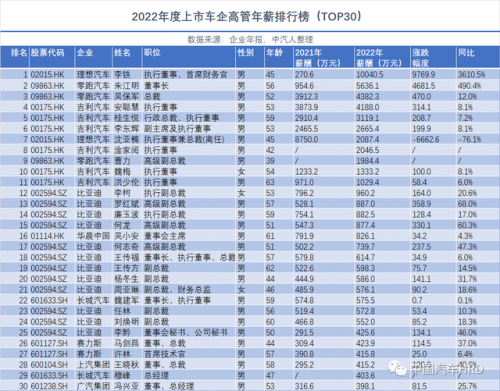
Task: Click the position 首席技术官
Action: [165, 354]
